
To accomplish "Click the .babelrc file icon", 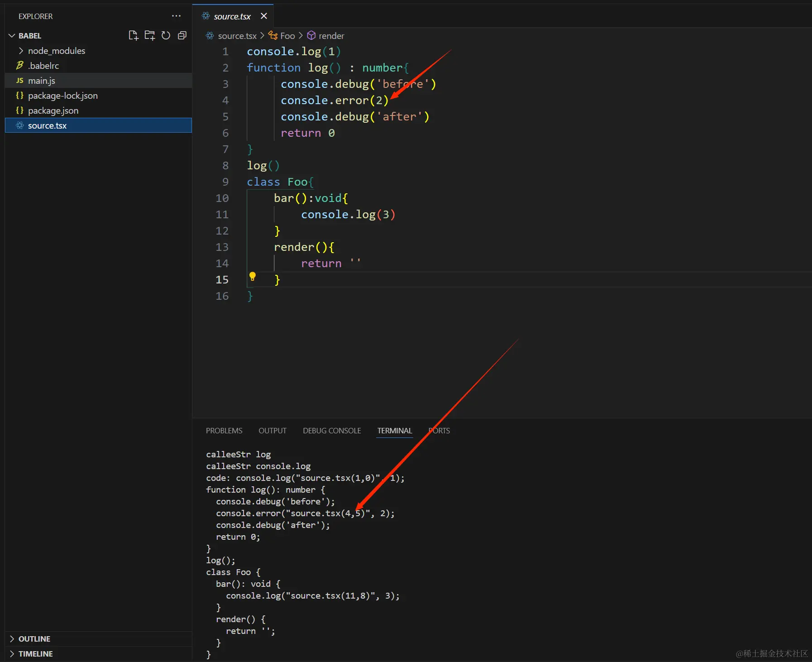I will 19,66.
